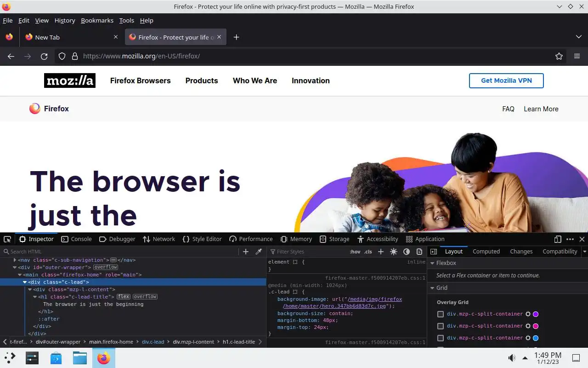Collapse the sidebar pane with the toggle icon
Screen dimensions: 588x368
(434, 252)
